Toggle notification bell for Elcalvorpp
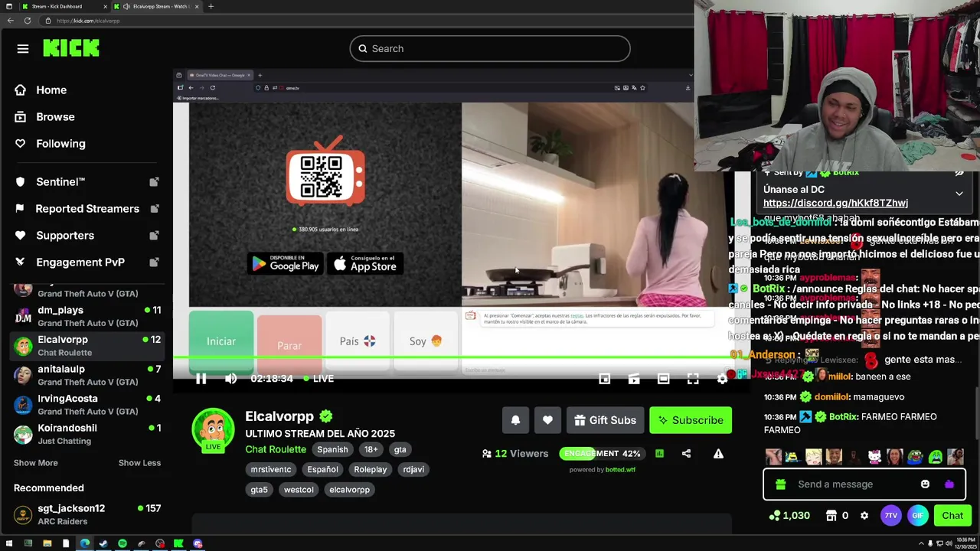 (x=515, y=420)
